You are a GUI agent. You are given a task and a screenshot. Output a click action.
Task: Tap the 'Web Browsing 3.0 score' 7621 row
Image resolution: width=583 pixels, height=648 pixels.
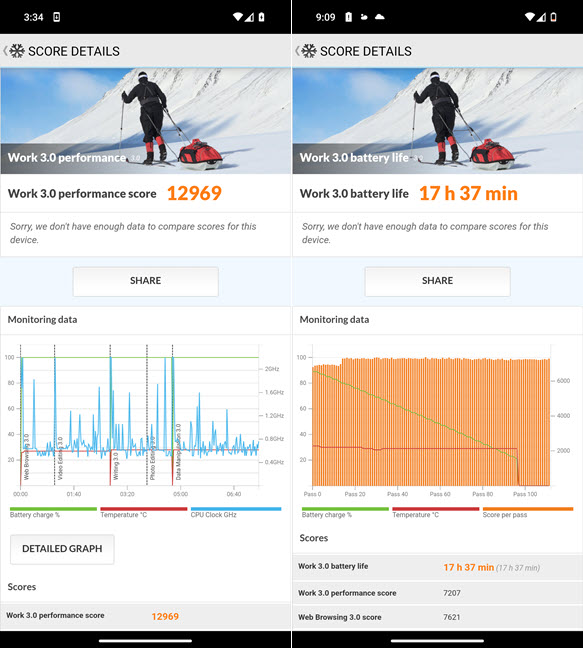[438, 617]
